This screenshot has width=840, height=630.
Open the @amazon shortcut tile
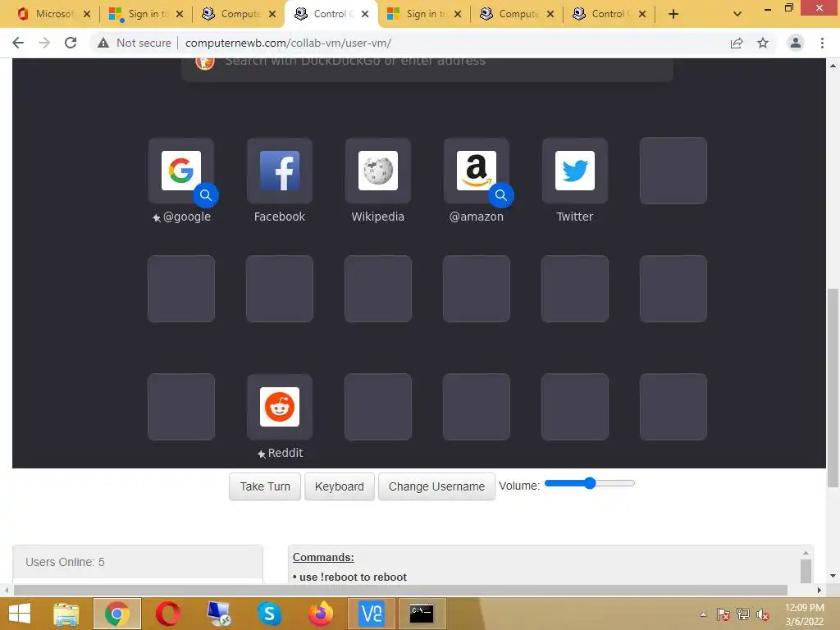pyautogui.click(x=477, y=171)
